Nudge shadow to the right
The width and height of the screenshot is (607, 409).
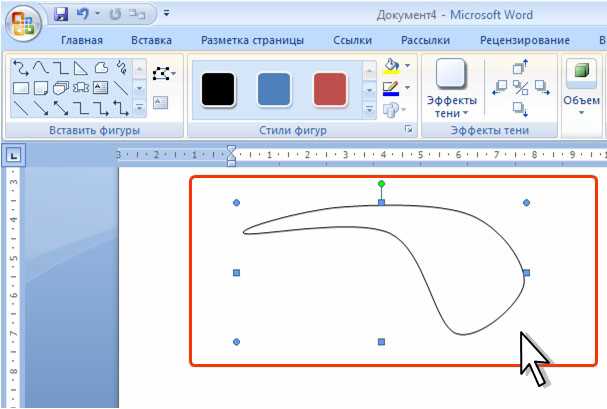pyautogui.click(x=541, y=87)
